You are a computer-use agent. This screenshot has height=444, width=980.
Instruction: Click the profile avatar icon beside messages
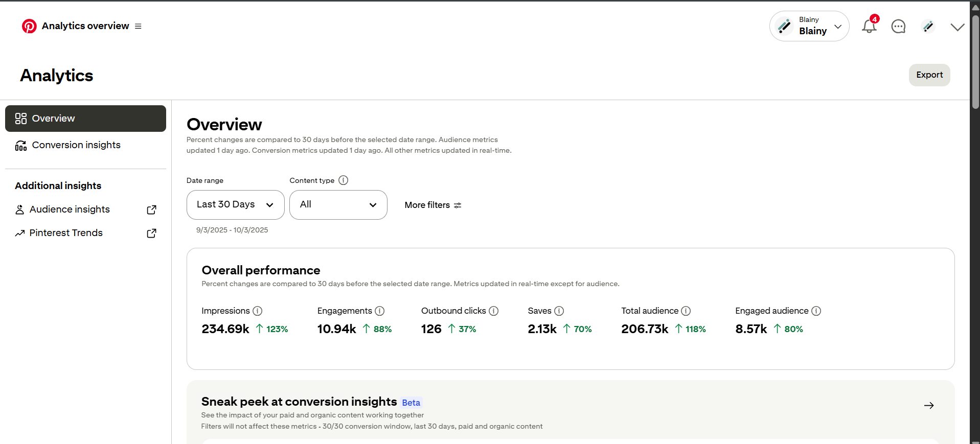(928, 27)
